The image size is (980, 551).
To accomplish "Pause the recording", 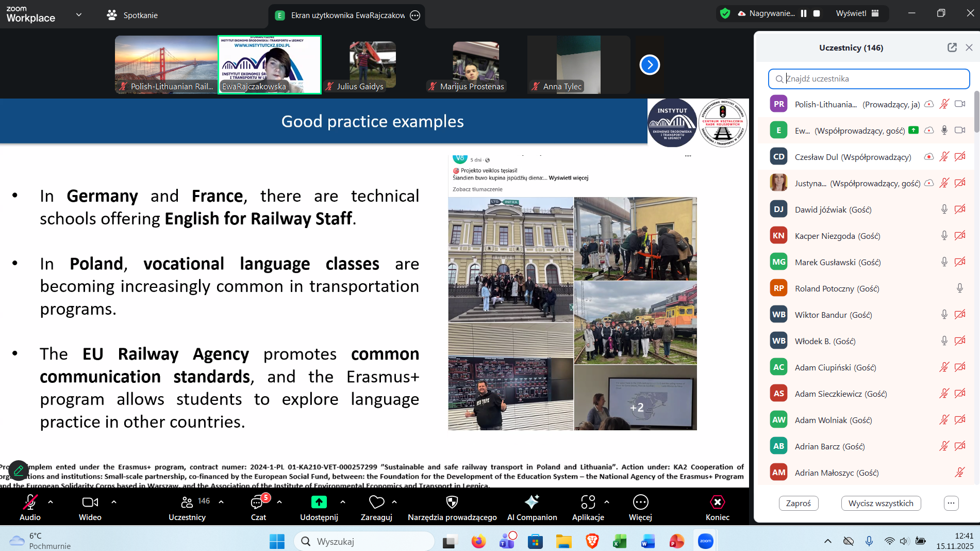I will (x=804, y=13).
